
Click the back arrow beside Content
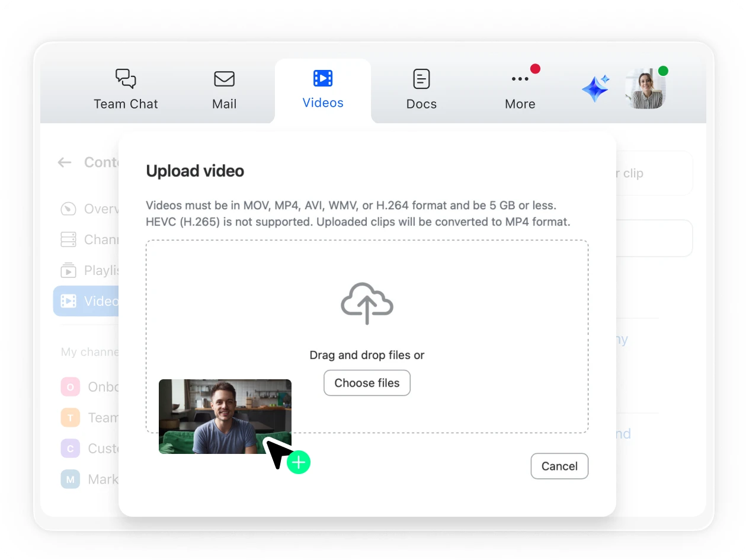click(65, 162)
